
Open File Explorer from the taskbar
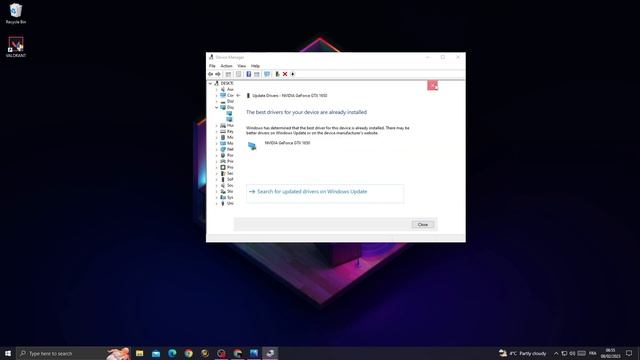pos(140,353)
